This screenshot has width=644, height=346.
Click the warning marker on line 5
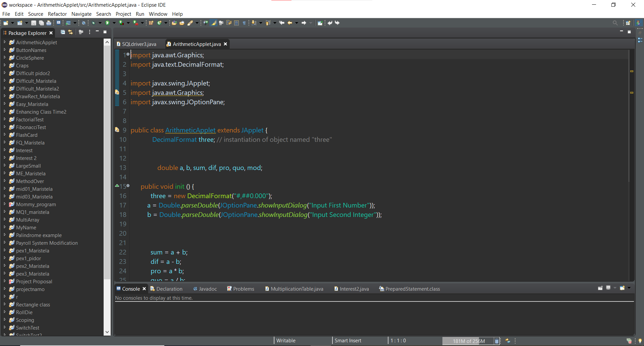point(117,92)
